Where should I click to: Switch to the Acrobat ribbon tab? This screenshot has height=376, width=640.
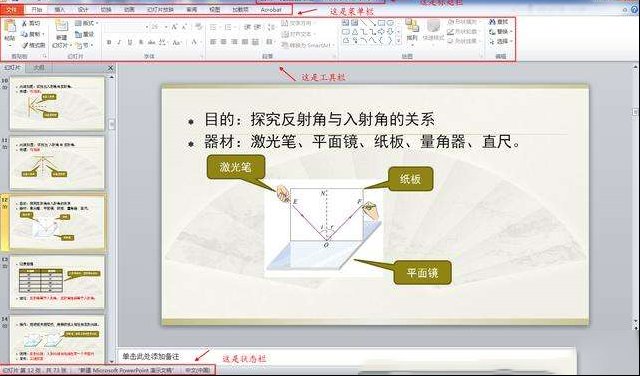271,9
